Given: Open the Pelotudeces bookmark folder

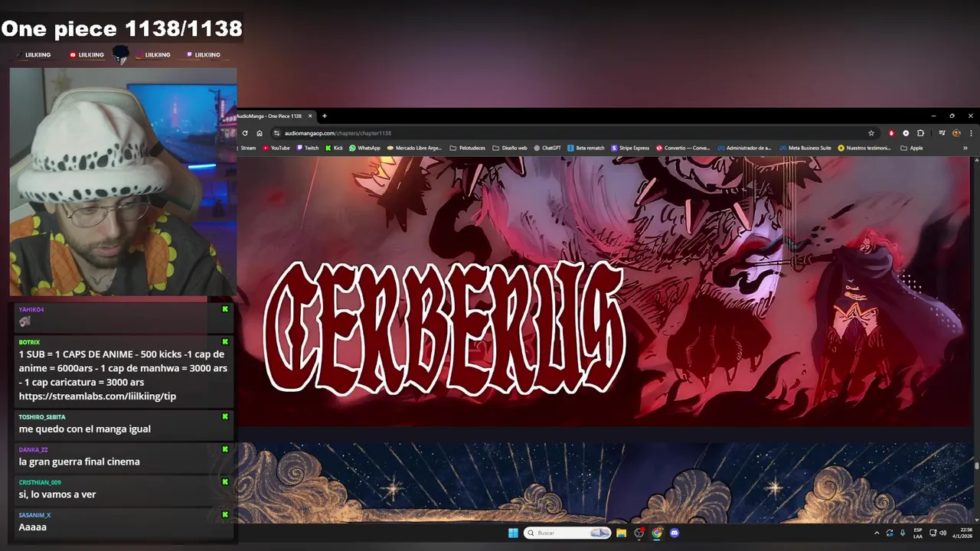Looking at the screenshot, I should click(x=467, y=148).
